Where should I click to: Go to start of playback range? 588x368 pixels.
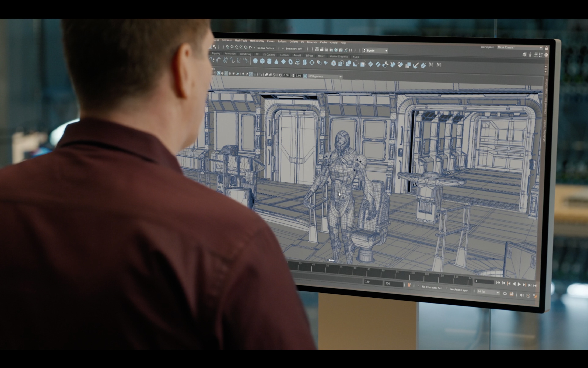[498, 283]
